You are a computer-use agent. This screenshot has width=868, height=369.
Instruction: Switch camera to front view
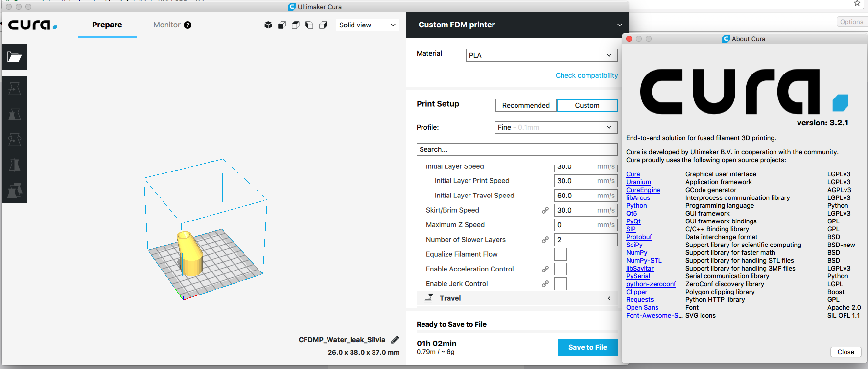(x=282, y=25)
